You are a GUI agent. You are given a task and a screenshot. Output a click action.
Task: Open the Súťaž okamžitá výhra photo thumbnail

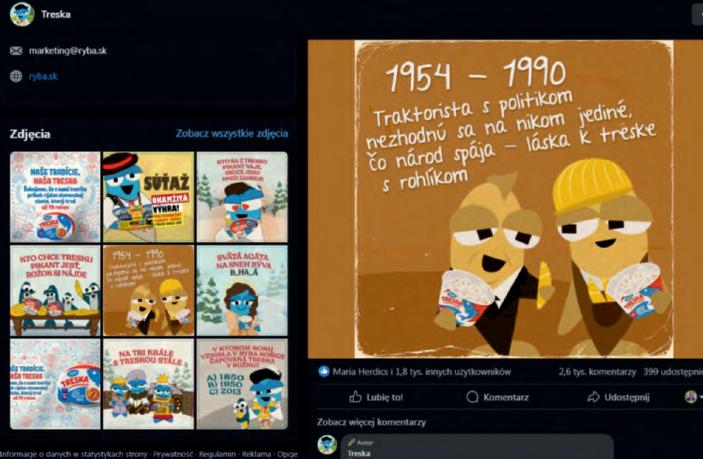point(148,197)
